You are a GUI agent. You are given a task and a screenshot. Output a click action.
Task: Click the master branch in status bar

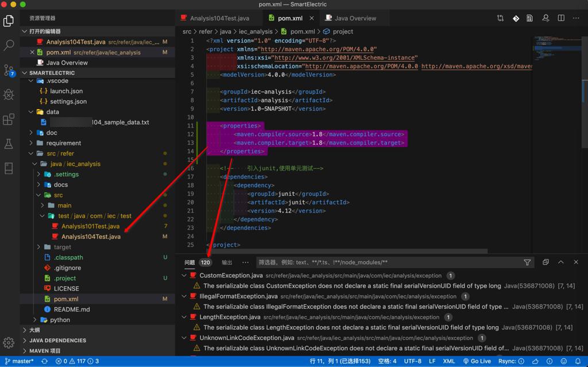click(20, 361)
